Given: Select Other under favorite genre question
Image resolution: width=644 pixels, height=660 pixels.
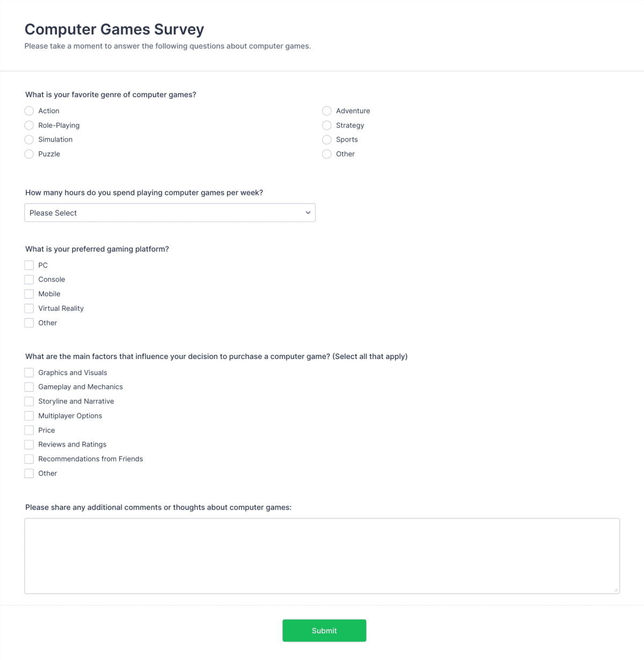Looking at the screenshot, I should click(327, 154).
